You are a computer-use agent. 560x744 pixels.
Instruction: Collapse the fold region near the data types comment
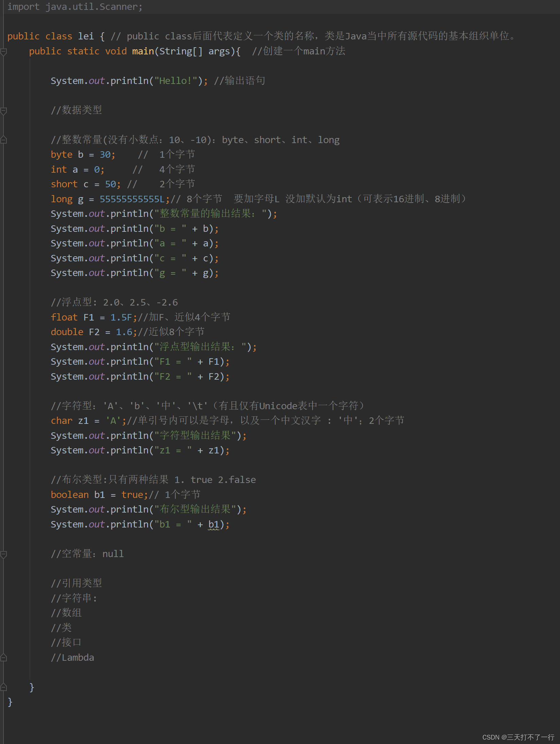tap(4, 110)
